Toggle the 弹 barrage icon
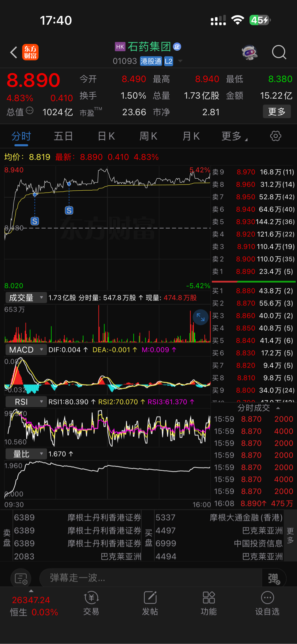Screen dimensions: 297x644 tap(274, 578)
